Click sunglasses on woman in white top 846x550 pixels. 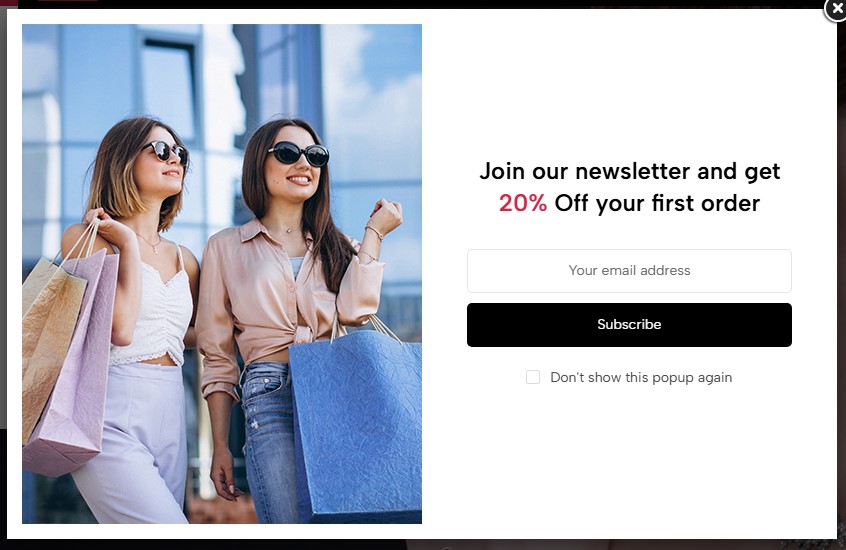pos(166,152)
